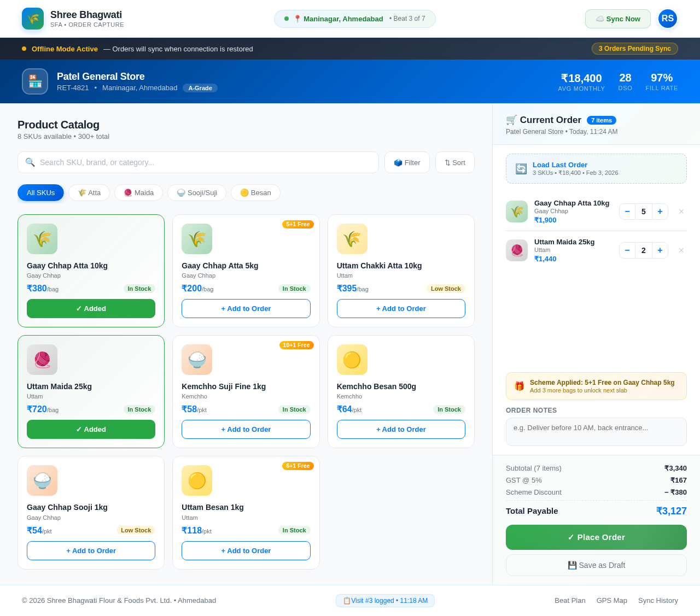Open the Sort options
700x616 pixels.
(x=454, y=162)
